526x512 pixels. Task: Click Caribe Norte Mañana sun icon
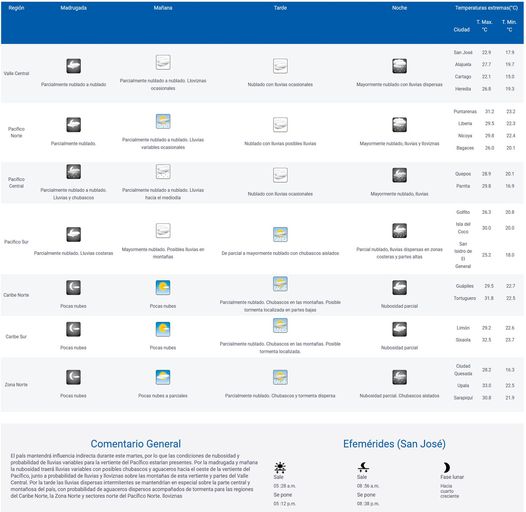tap(163, 287)
